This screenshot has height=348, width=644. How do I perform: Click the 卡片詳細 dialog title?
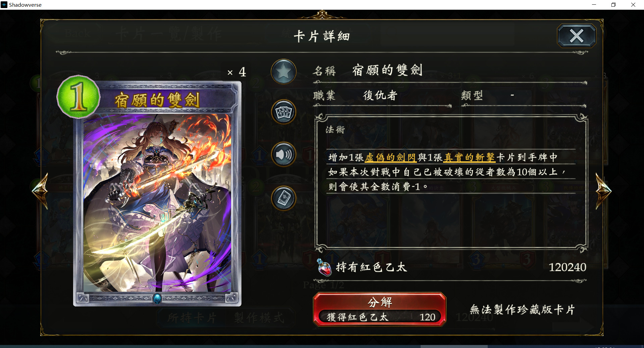point(322,36)
